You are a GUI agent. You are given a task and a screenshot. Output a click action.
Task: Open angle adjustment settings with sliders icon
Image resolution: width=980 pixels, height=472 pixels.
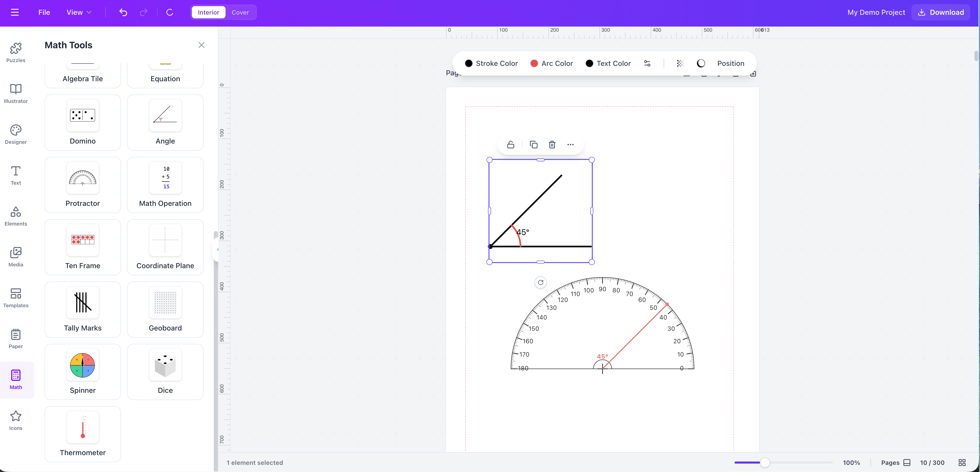click(x=647, y=63)
